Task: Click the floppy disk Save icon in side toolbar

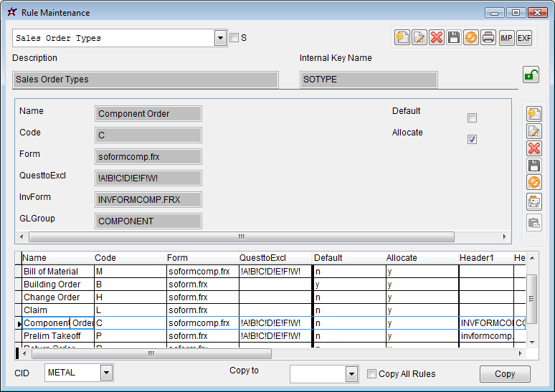Action: click(x=534, y=166)
